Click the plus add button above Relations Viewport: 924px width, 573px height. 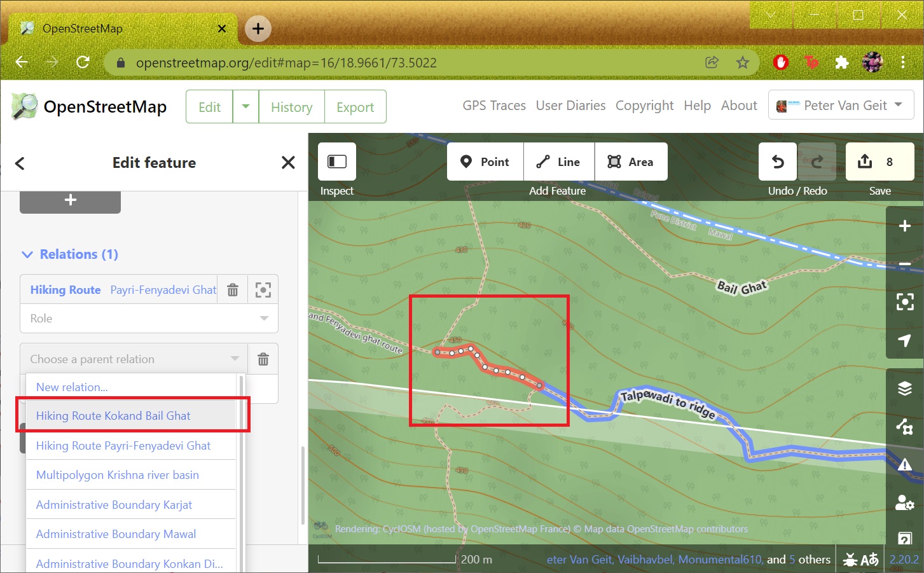tap(70, 201)
